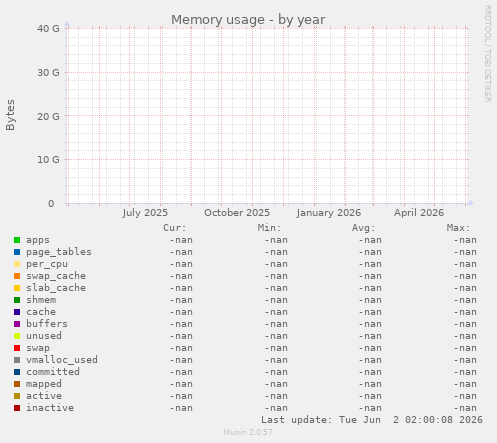Screen dimensions: 497x443
Task: Select the 'active' legend label
Action: (44, 396)
